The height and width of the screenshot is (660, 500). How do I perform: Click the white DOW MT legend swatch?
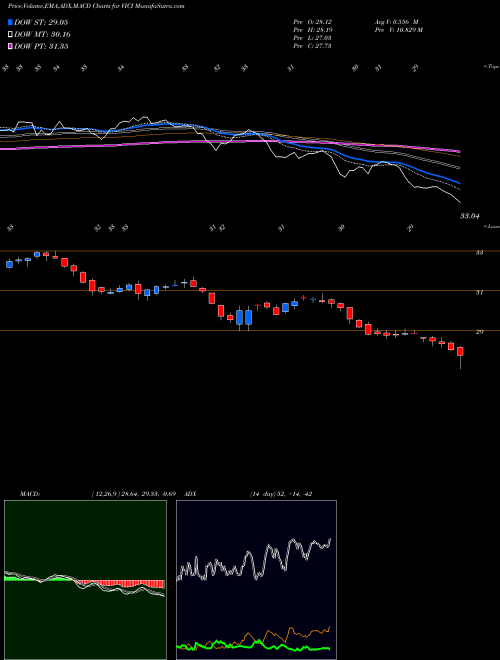pyautogui.click(x=10, y=34)
